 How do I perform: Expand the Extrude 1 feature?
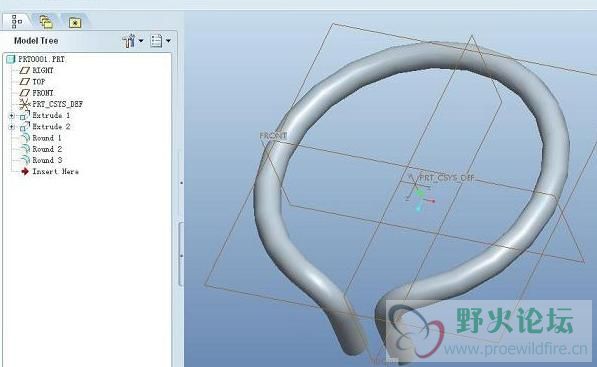(x=12, y=115)
